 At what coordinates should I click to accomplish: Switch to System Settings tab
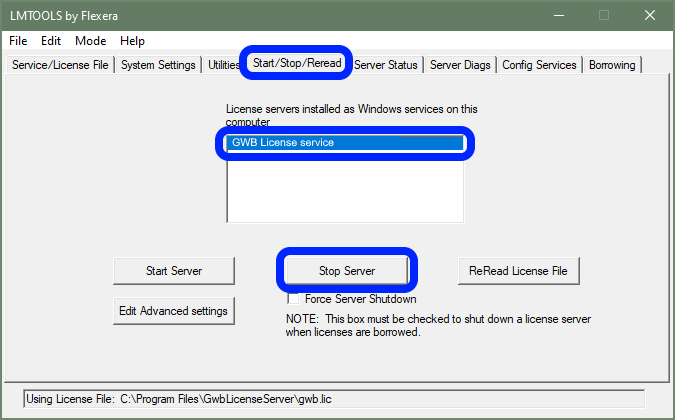coord(158,65)
